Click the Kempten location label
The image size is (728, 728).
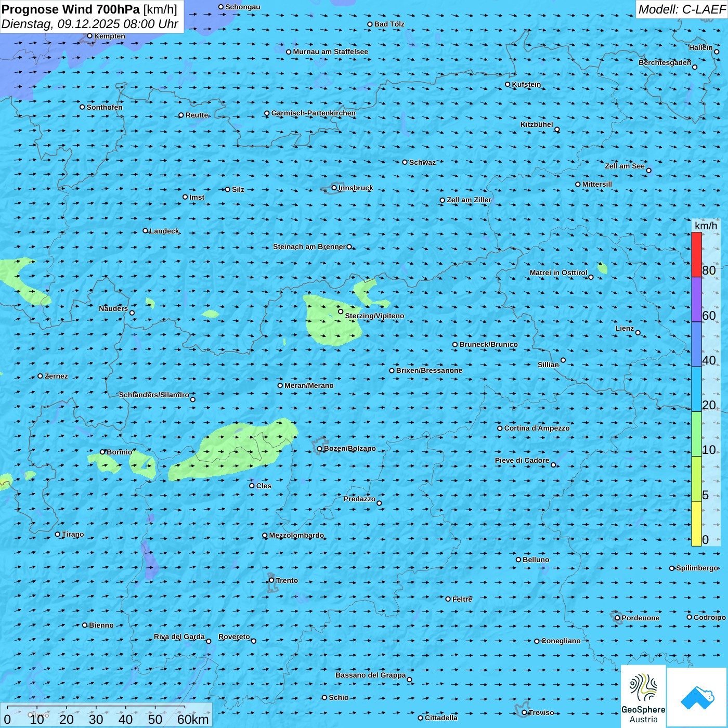click(110, 36)
